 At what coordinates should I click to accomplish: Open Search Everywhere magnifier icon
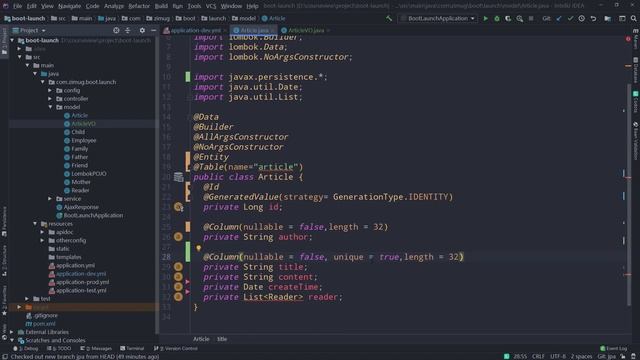(633, 18)
